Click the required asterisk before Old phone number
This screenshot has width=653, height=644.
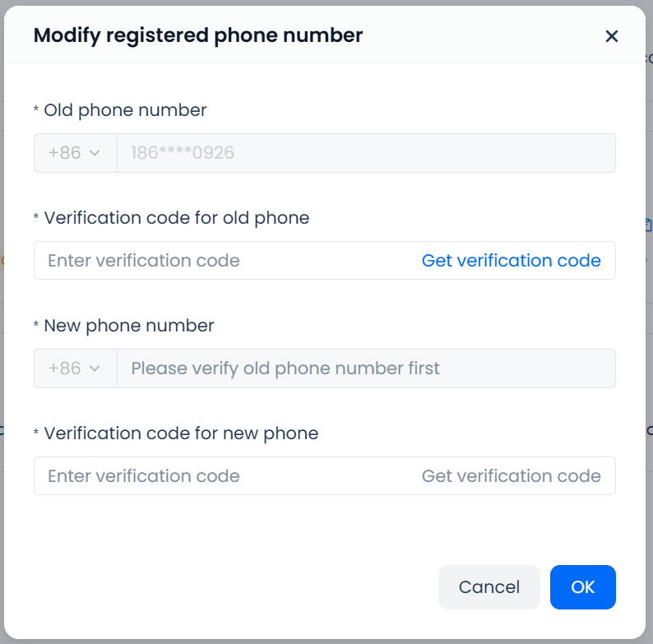point(36,110)
